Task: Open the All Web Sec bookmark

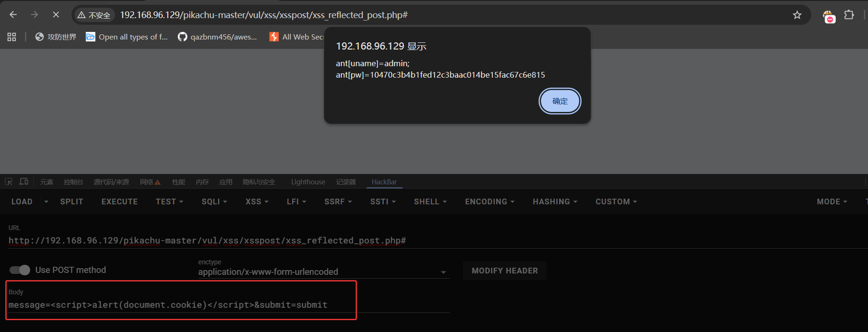Action: [296, 37]
